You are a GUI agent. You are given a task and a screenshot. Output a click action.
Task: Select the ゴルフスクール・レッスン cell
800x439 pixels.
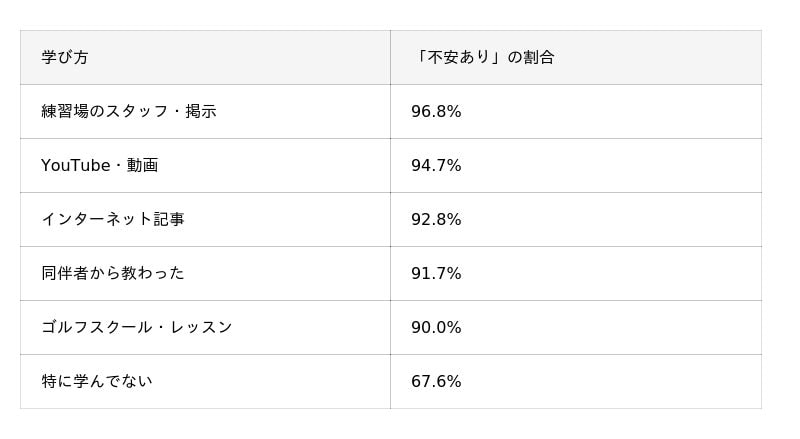[x=136, y=328]
